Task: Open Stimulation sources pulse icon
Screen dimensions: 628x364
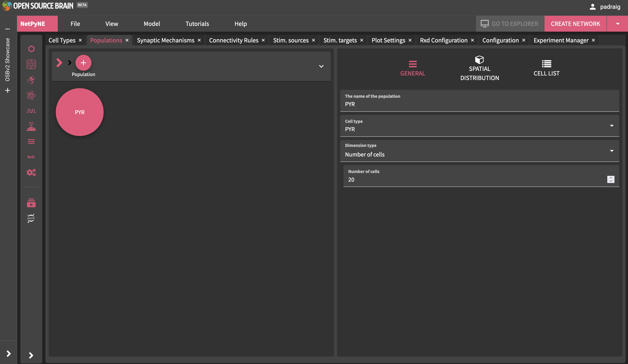Action: (31, 111)
